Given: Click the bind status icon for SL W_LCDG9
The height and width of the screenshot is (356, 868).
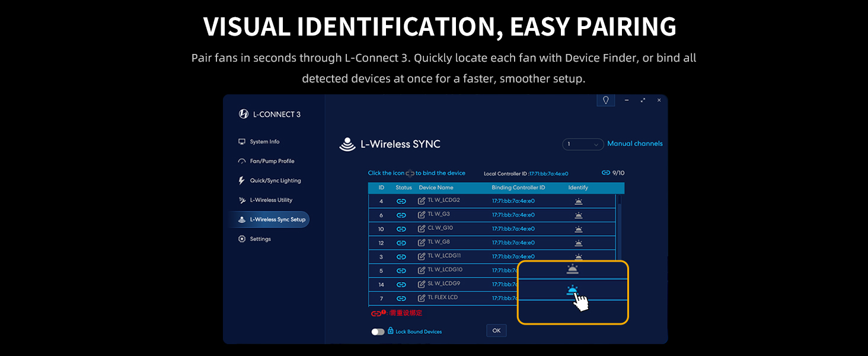Looking at the screenshot, I should click(x=401, y=284).
